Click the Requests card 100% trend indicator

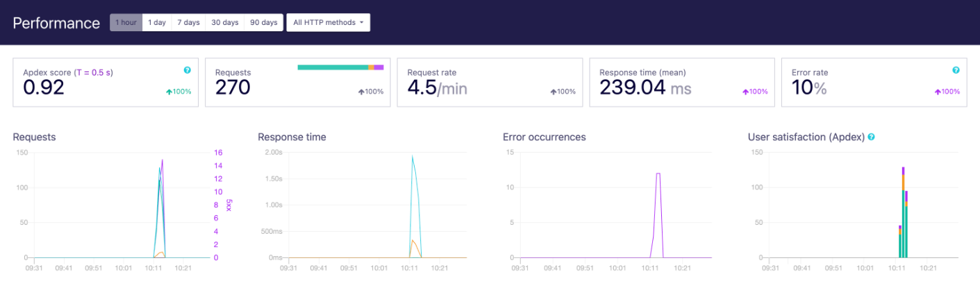click(x=370, y=92)
